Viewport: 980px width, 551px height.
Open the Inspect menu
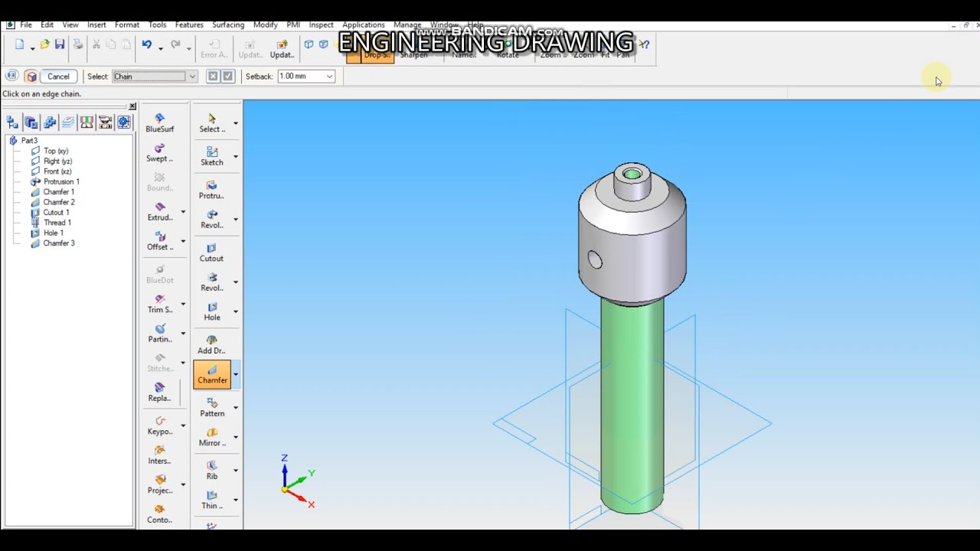[x=322, y=24]
